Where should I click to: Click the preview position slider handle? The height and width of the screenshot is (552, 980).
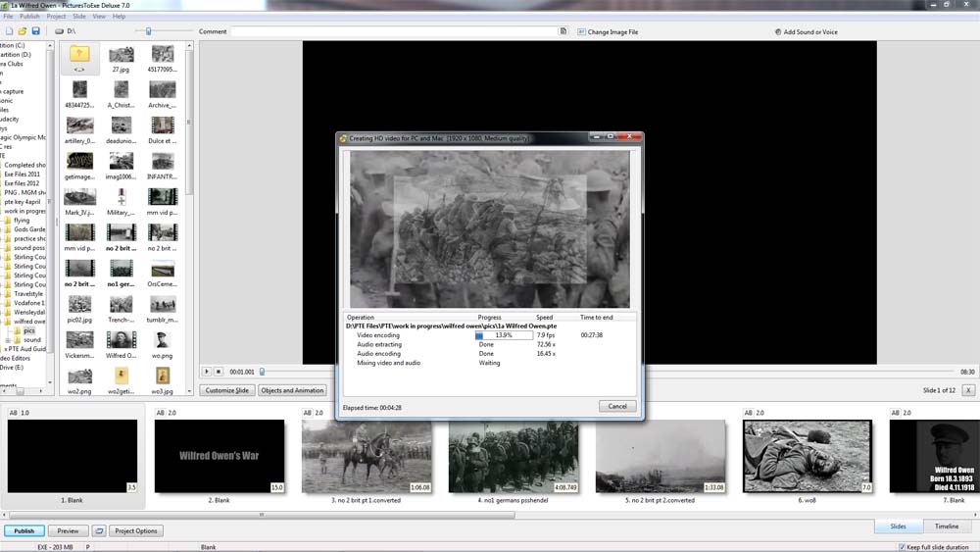262,372
